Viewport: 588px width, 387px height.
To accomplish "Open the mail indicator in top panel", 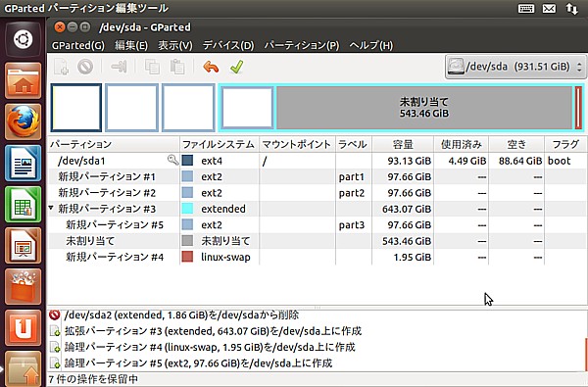I will (549, 8).
